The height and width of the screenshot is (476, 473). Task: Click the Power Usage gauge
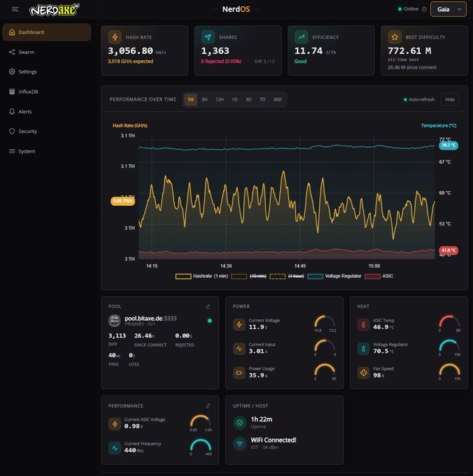(325, 372)
